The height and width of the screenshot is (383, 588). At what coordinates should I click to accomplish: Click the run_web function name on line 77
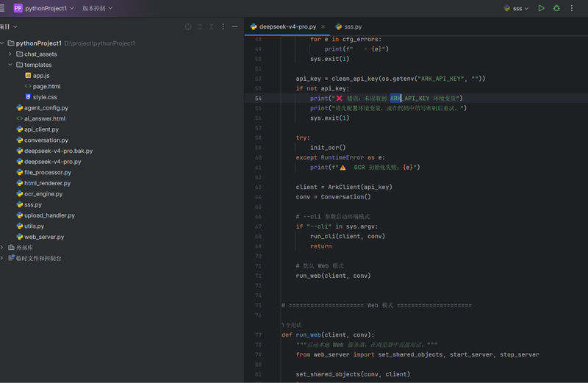pos(308,334)
